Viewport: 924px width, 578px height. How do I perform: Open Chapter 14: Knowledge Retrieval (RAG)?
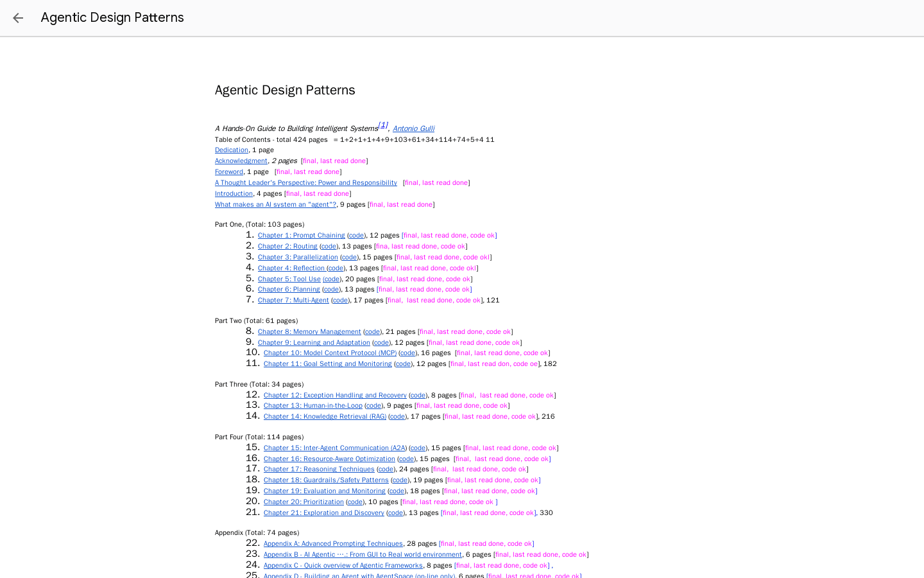point(324,416)
